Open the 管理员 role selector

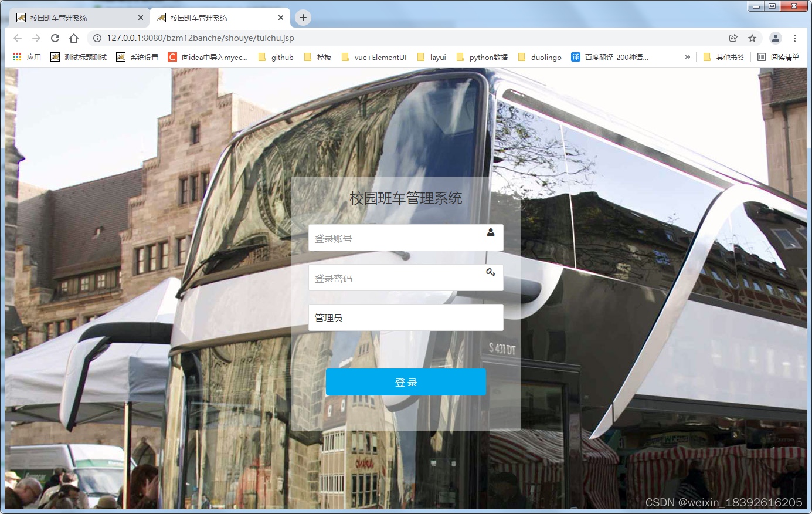click(x=406, y=317)
